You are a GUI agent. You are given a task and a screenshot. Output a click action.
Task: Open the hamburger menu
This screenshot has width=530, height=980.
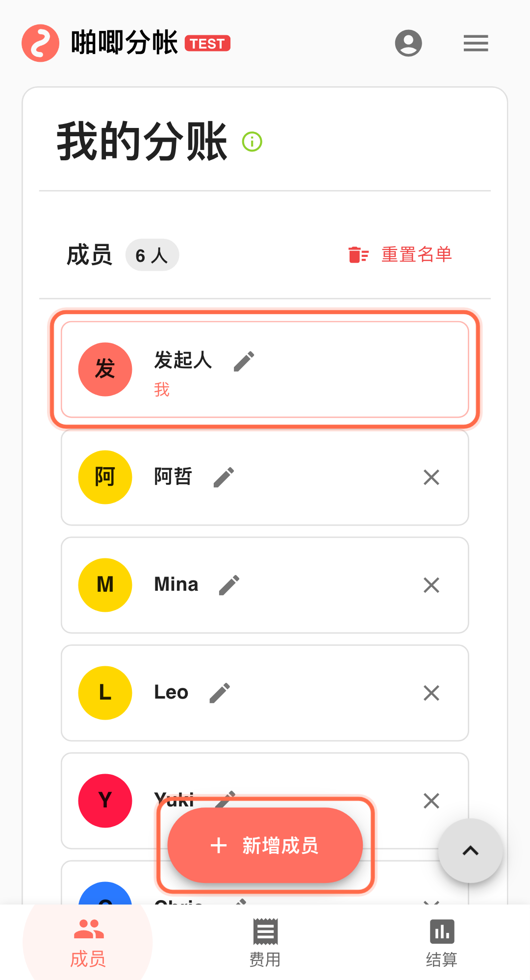point(476,43)
